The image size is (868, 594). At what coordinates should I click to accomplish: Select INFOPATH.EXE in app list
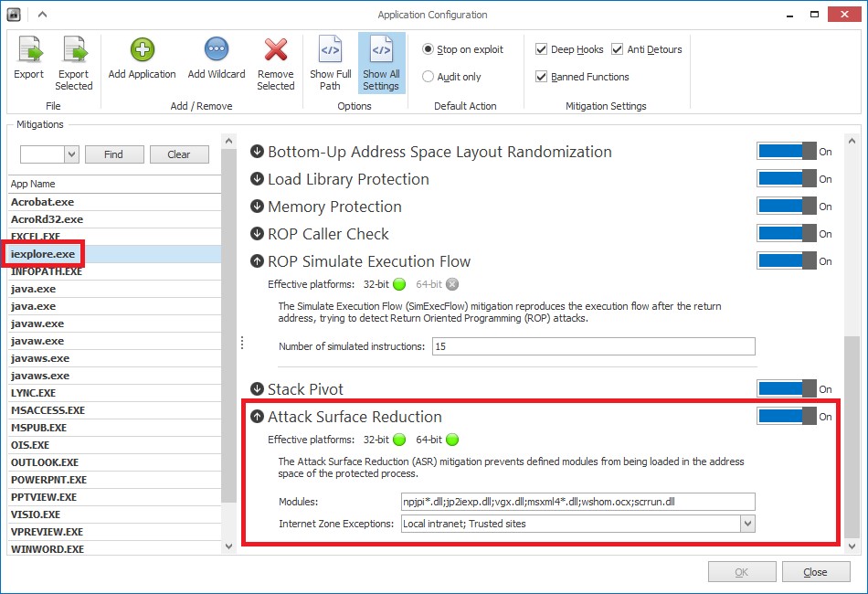pos(114,271)
